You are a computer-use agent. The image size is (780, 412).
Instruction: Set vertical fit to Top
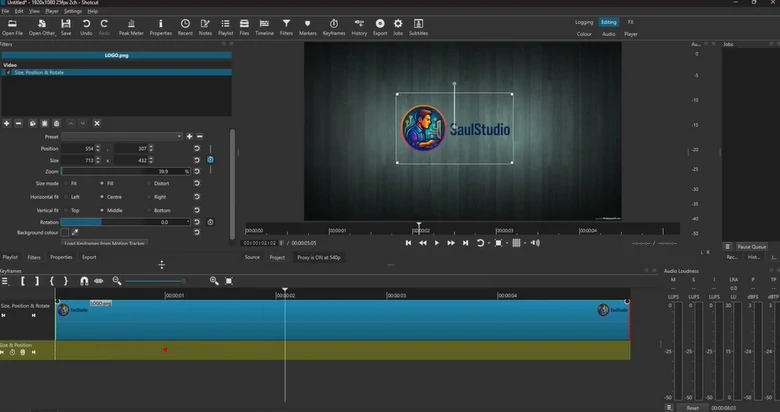(x=67, y=210)
